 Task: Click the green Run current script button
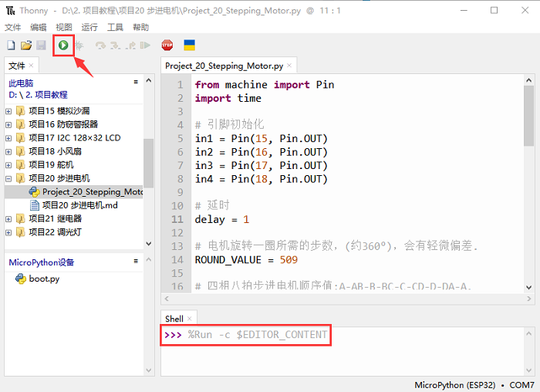coord(63,46)
